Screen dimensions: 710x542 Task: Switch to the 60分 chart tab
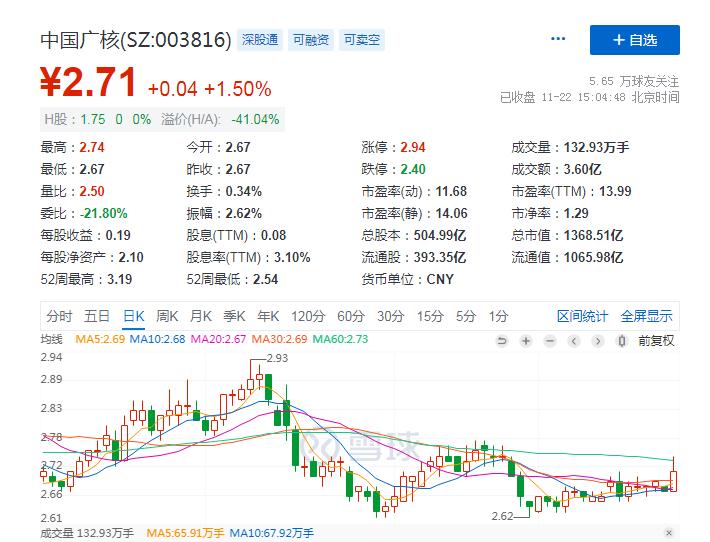point(351,316)
